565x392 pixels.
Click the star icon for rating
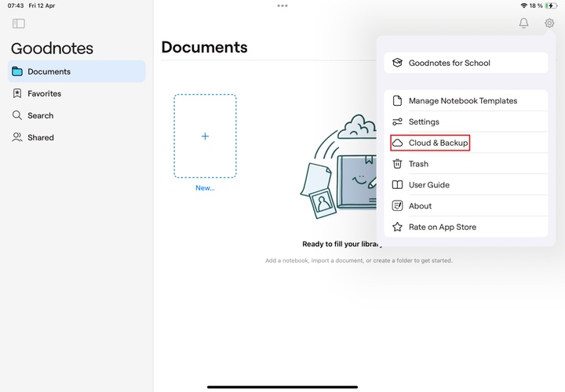point(397,227)
